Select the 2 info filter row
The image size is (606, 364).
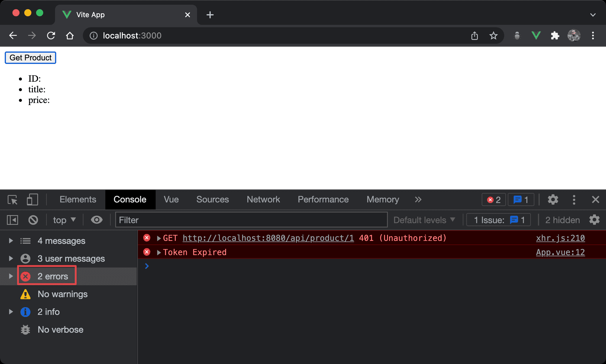tap(68, 312)
